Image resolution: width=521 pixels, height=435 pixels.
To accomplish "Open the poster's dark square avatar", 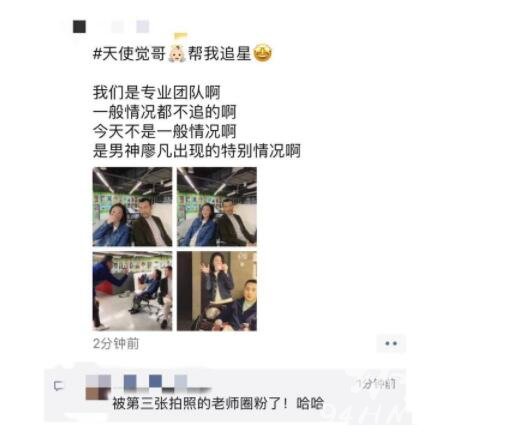I will tap(79, 27).
